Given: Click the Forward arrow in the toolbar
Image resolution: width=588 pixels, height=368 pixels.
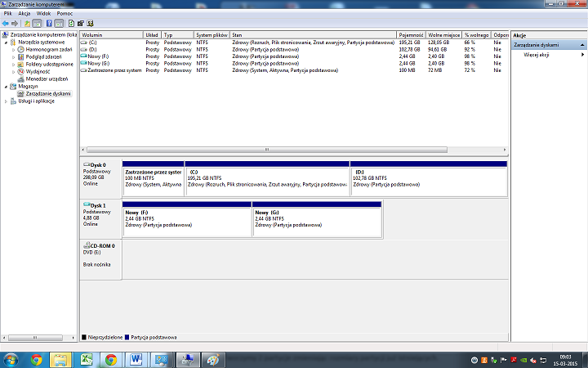Looking at the screenshot, I should 15,24.
